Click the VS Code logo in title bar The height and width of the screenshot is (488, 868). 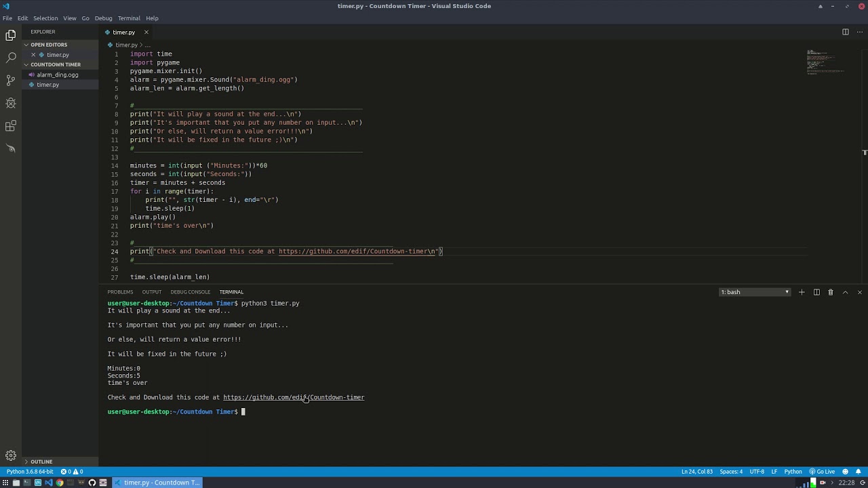[7, 6]
